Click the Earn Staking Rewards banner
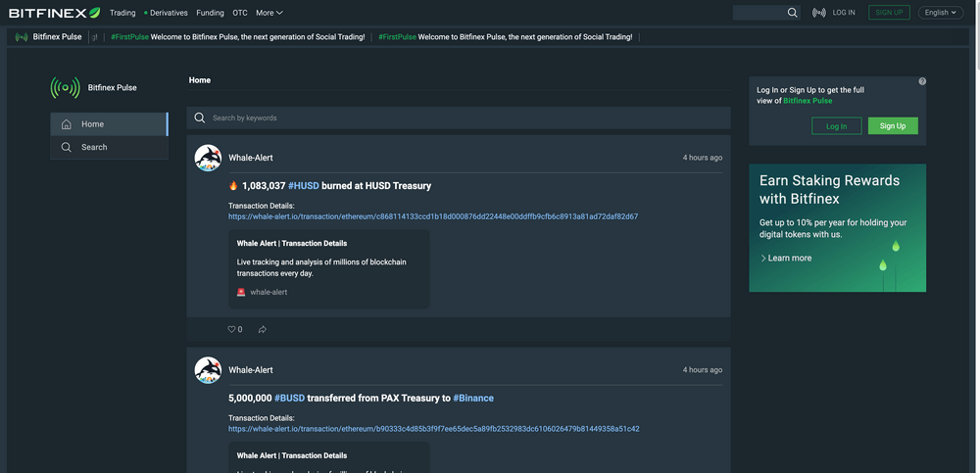This screenshot has height=473, width=980. (838, 228)
